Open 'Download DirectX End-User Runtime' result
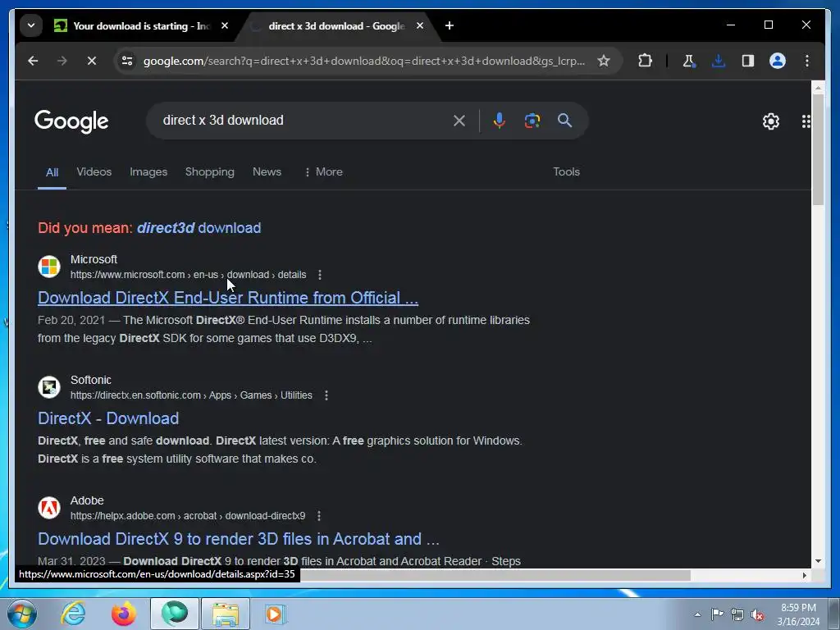 (228, 298)
